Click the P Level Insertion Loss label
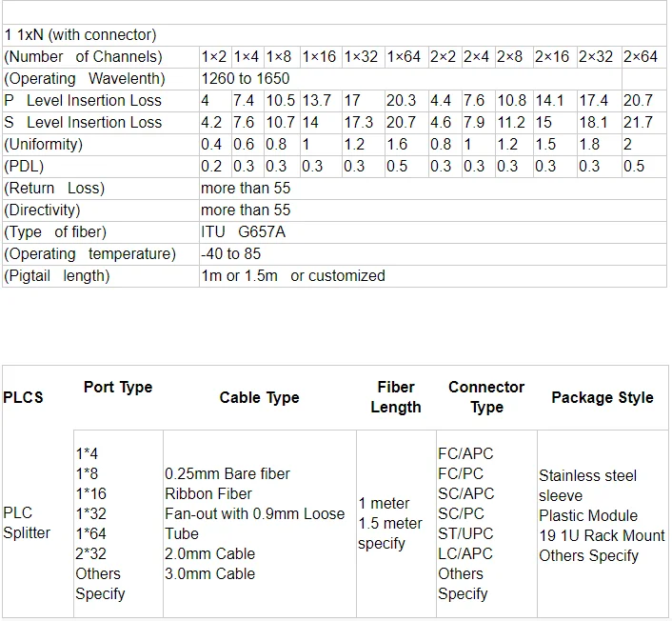Screen dimensions: 672x621 pos(84,101)
